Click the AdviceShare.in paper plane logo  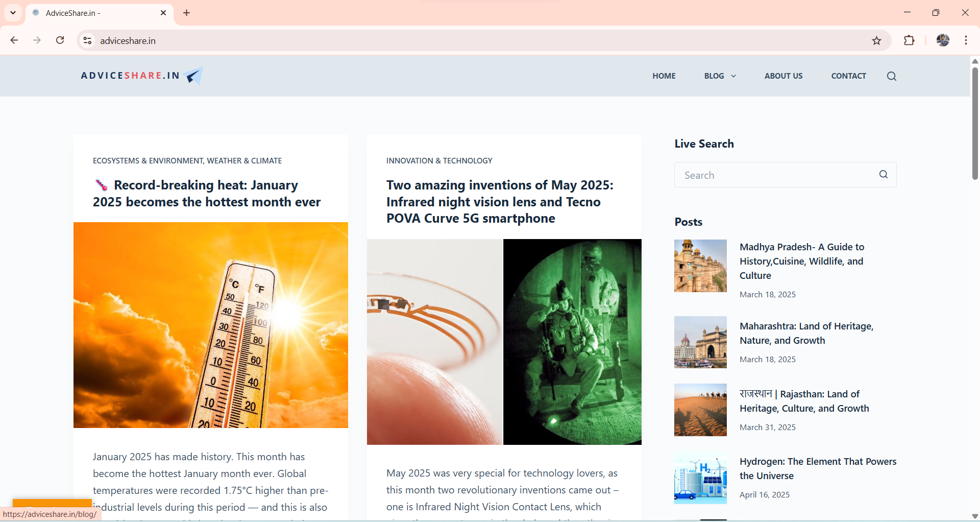click(194, 76)
